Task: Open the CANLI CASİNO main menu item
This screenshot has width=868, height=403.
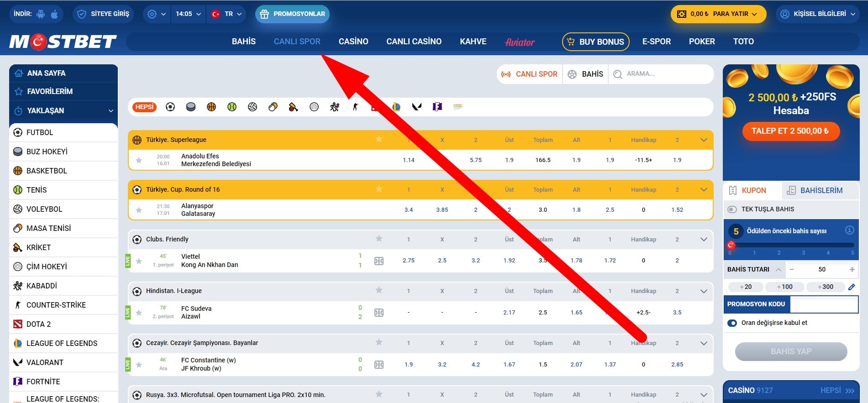Action: pos(414,42)
